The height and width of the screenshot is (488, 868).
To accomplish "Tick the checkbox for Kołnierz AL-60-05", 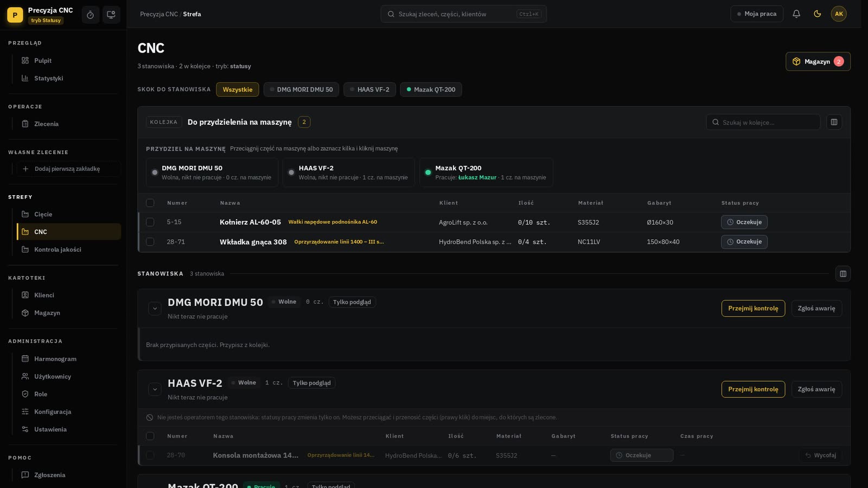I will [150, 222].
